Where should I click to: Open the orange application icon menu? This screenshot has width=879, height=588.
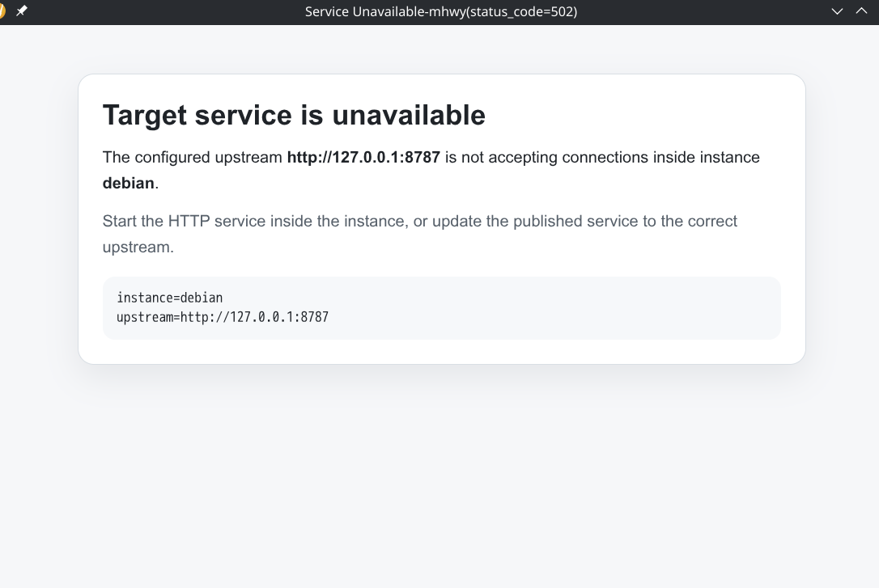[x=2, y=11]
